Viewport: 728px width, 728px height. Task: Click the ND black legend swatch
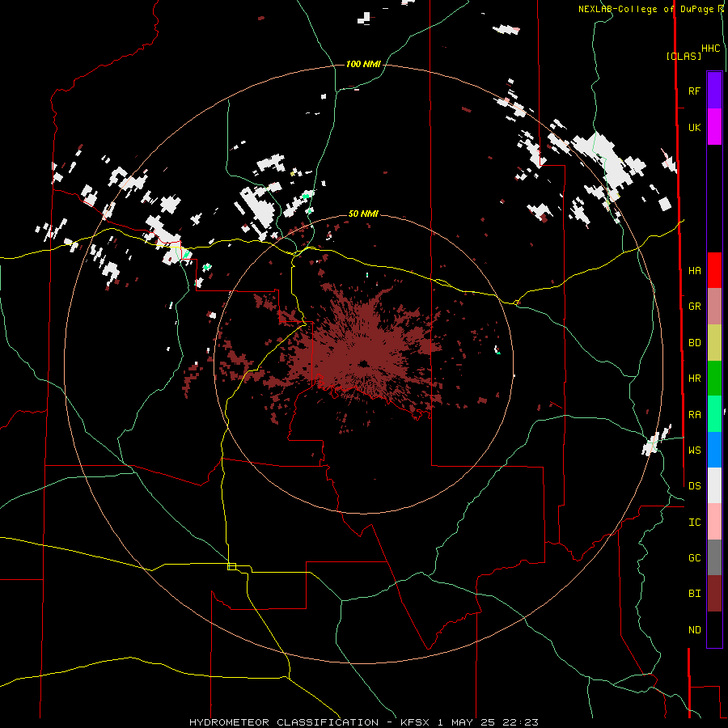[x=714, y=629]
